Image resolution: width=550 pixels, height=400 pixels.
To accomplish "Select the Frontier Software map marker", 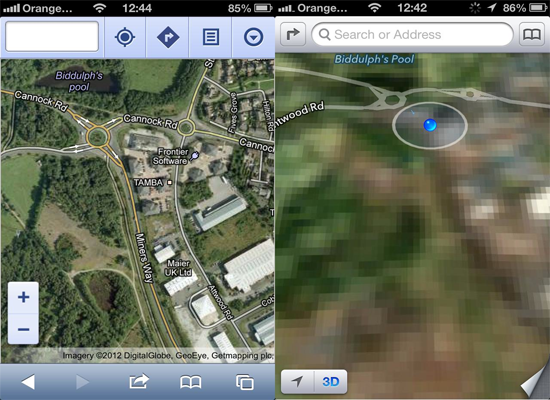I will (195, 156).
